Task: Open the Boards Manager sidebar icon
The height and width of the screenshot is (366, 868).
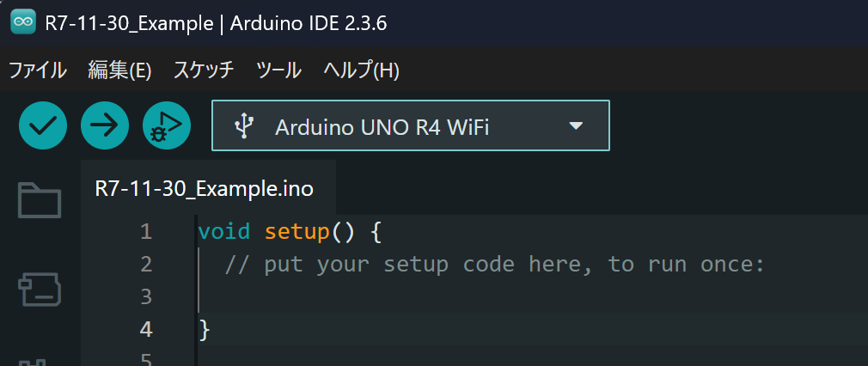Action: (40, 290)
